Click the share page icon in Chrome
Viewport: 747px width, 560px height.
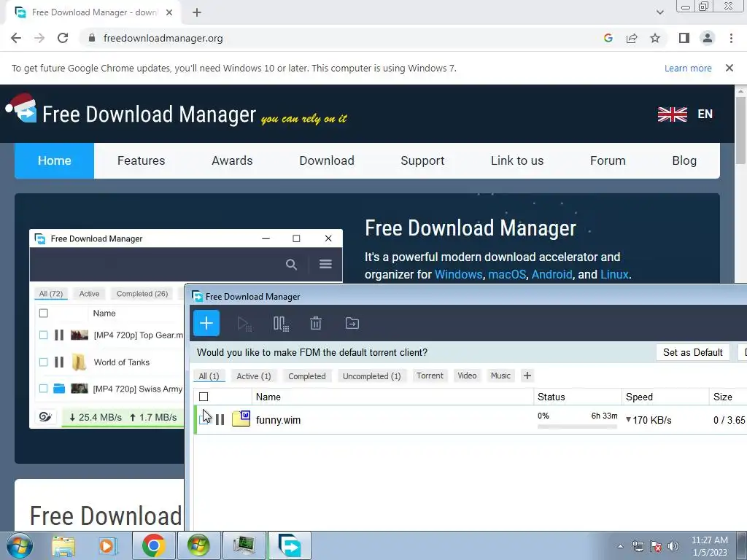[x=632, y=38]
